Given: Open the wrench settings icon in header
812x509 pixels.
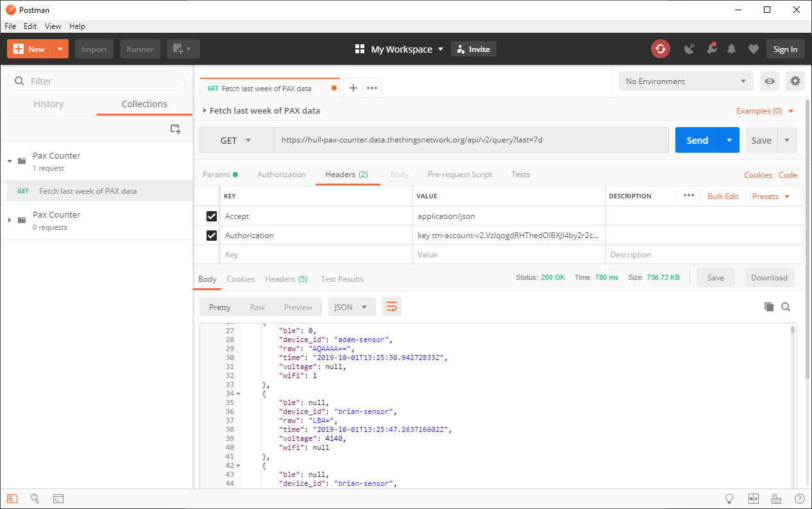Looking at the screenshot, I should 711,49.
